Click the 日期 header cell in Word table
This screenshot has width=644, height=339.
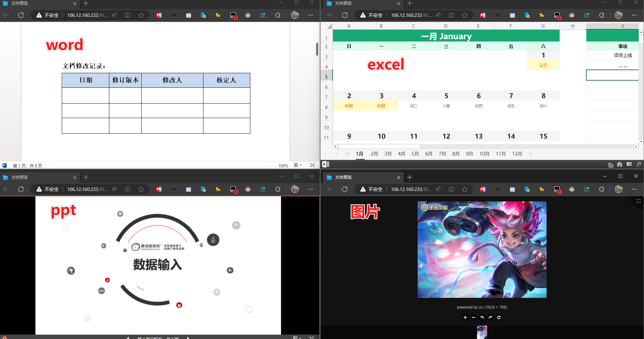pyautogui.click(x=86, y=80)
